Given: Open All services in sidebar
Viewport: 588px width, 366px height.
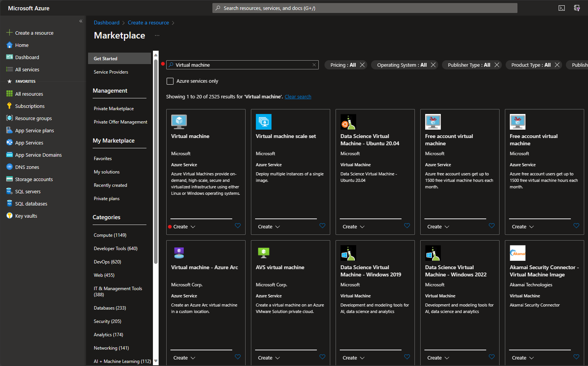Looking at the screenshot, I should coord(27,69).
